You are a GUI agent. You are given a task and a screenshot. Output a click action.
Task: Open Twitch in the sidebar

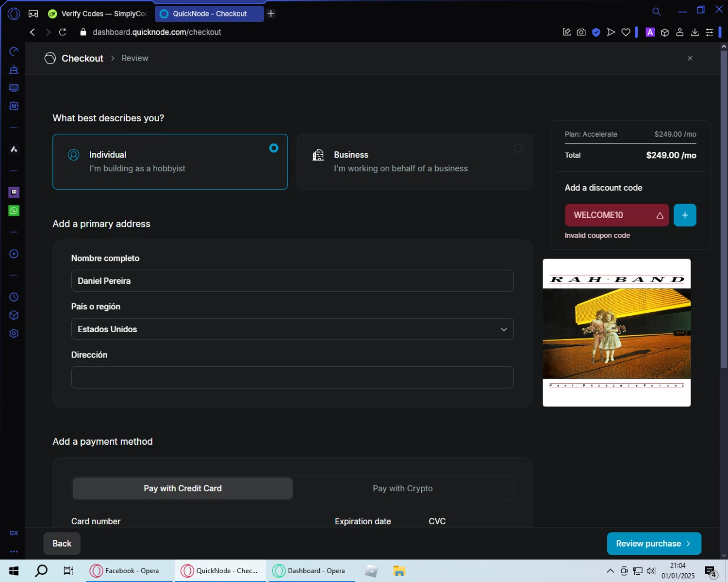(14, 192)
